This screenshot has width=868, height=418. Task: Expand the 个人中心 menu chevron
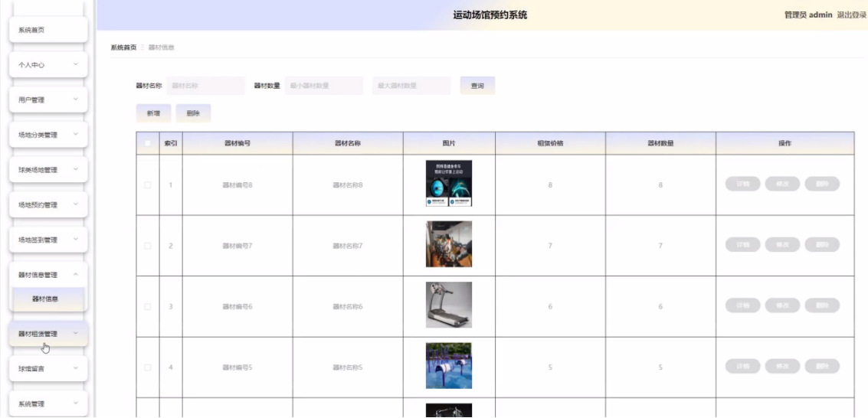pos(76,64)
